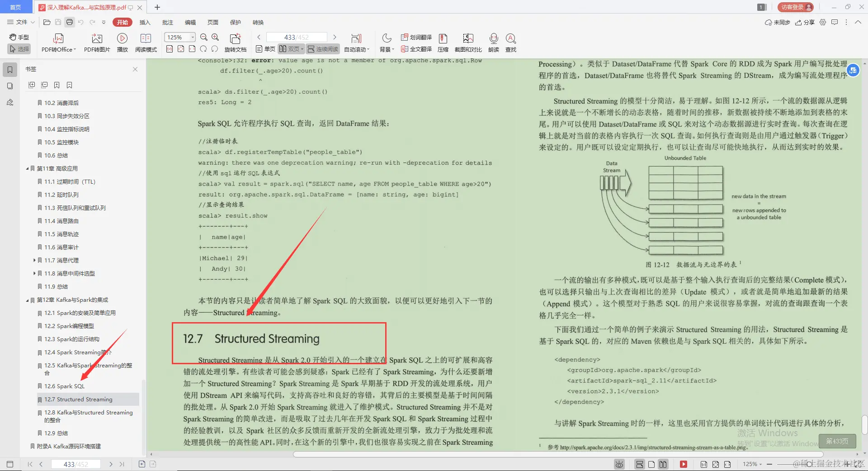Open the PDF转图片 tool

(x=96, y=42)
